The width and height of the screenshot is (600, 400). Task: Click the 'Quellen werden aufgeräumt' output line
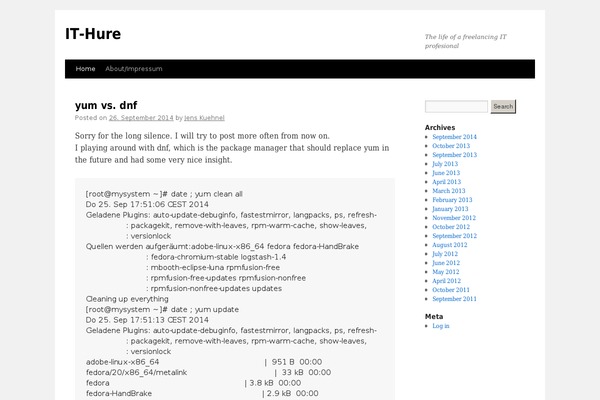pos(222,247)
